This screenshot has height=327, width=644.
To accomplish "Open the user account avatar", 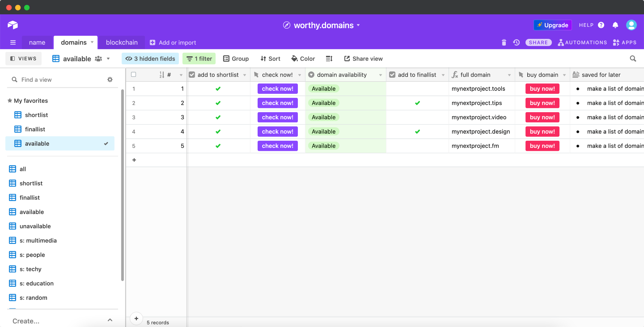I will click(631, 25).
